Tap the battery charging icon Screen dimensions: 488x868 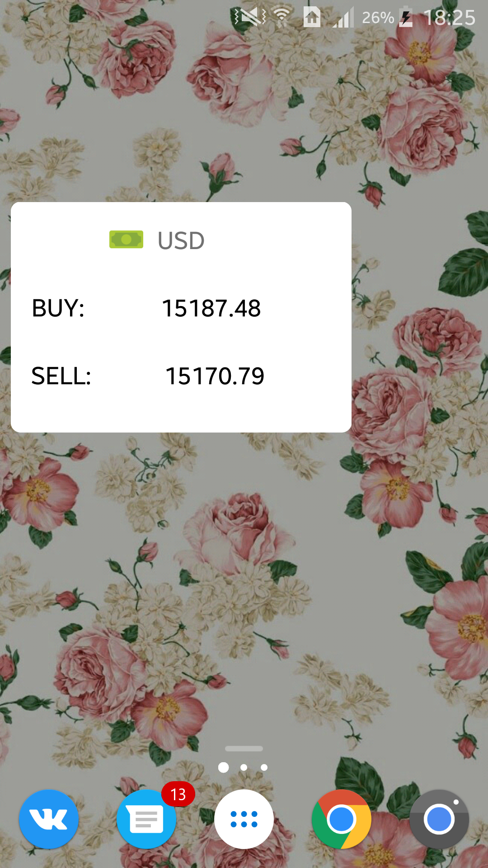point(406,18)
